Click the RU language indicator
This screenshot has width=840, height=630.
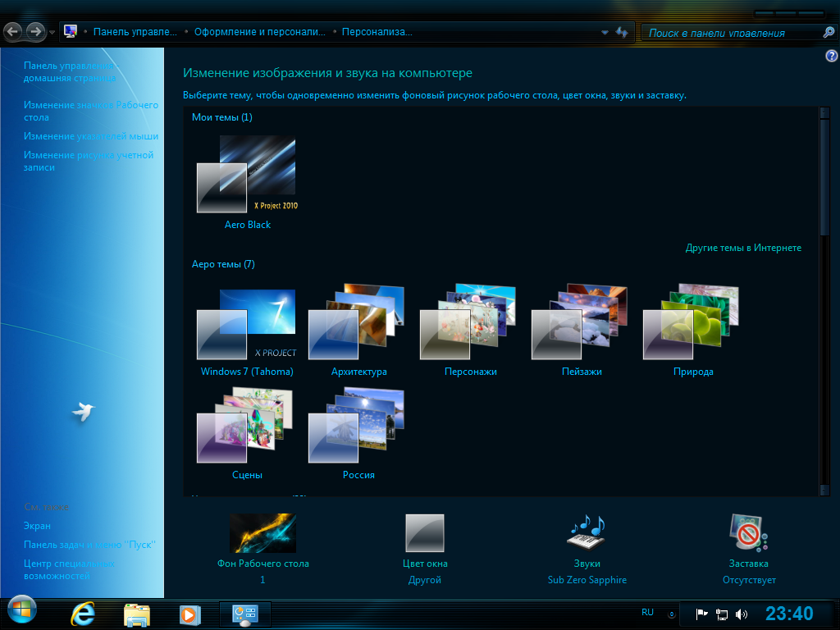pos(647,612)
